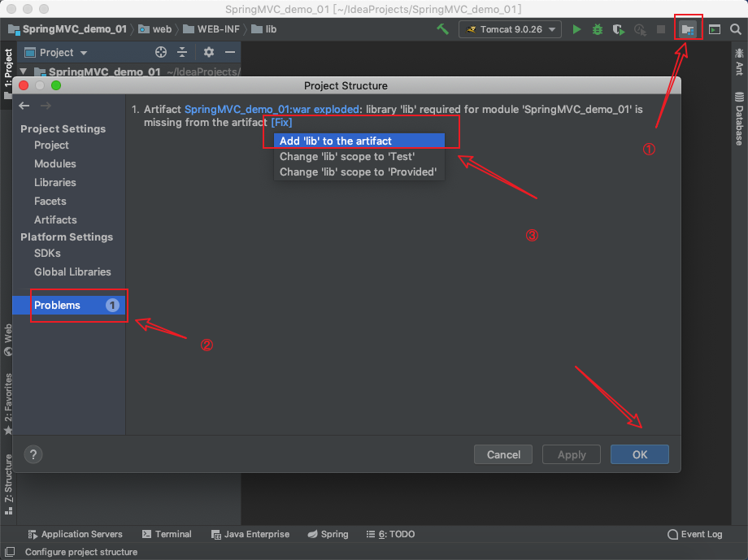Collapse all icon in Project panel
Image resolution: width=748 pixels, height=560 pixels.
pyautogui.click(x=182, y=53)
